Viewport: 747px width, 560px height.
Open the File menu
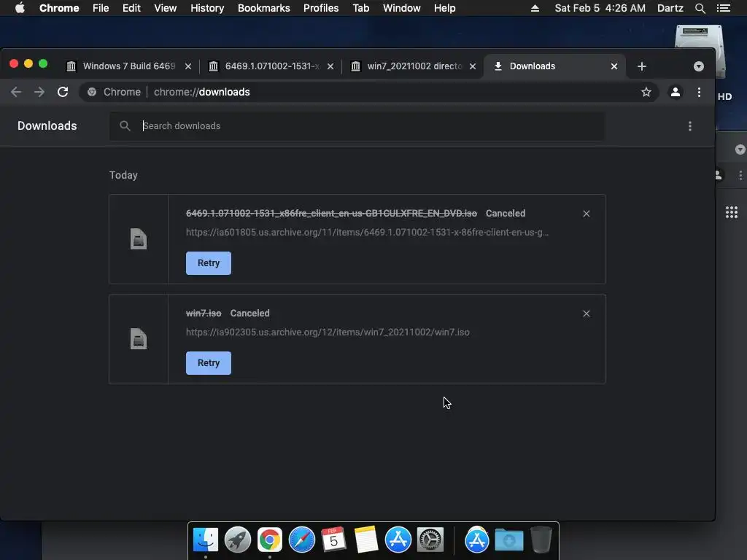tap(101, 8)
